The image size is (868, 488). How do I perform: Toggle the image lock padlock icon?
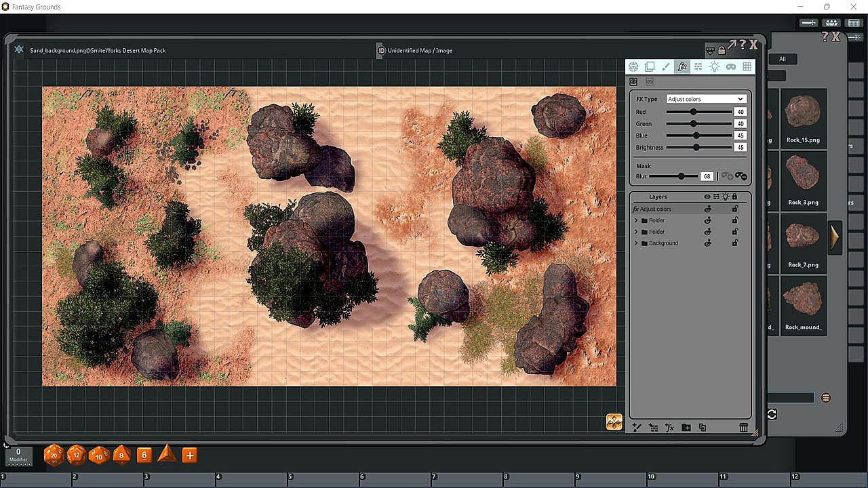click(x=722, y=50)
